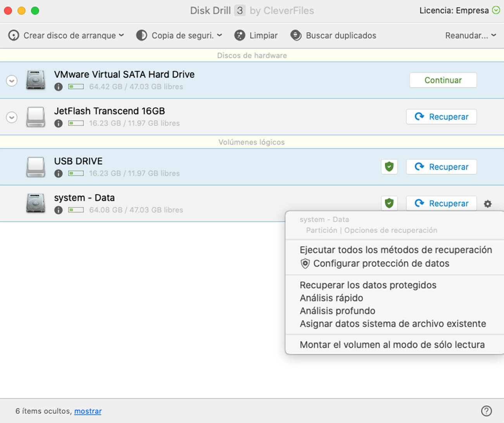Viewport: 504px width, 423px height.
Task: Click the Volúmenes lógicos section header
Action: click(252, 142)
